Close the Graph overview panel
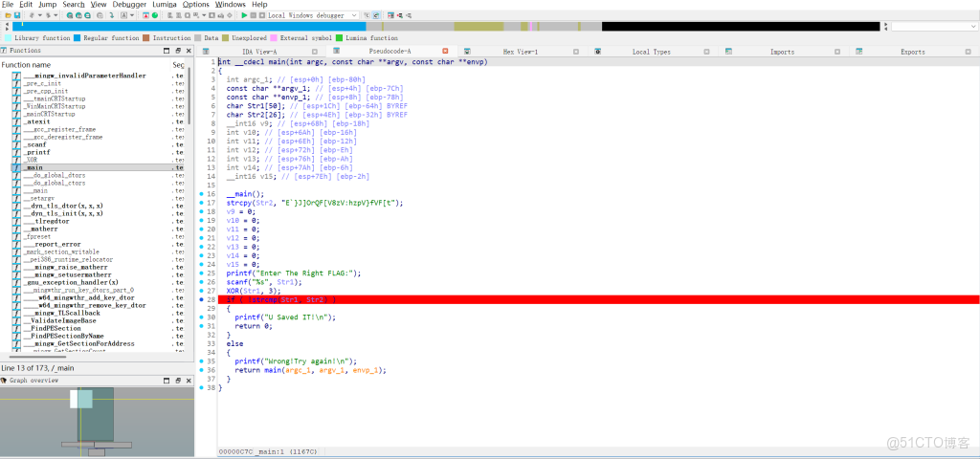 (x=189, y=381)
